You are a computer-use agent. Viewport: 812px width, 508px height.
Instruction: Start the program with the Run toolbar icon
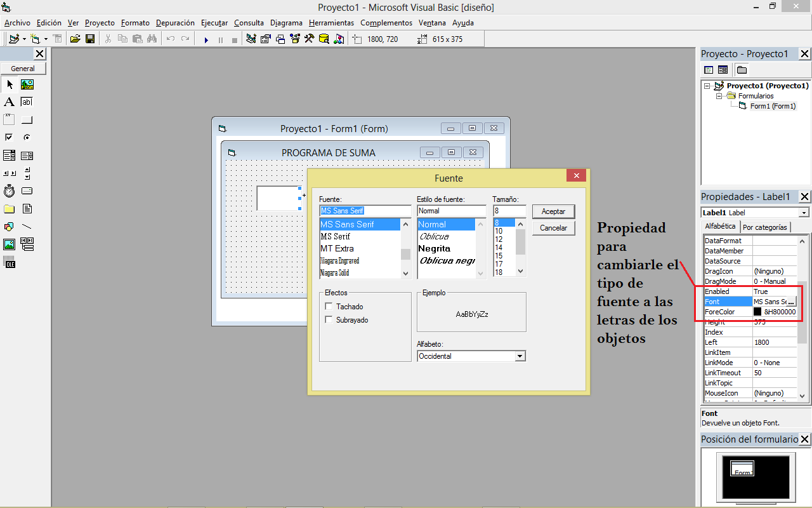(206, 39)
